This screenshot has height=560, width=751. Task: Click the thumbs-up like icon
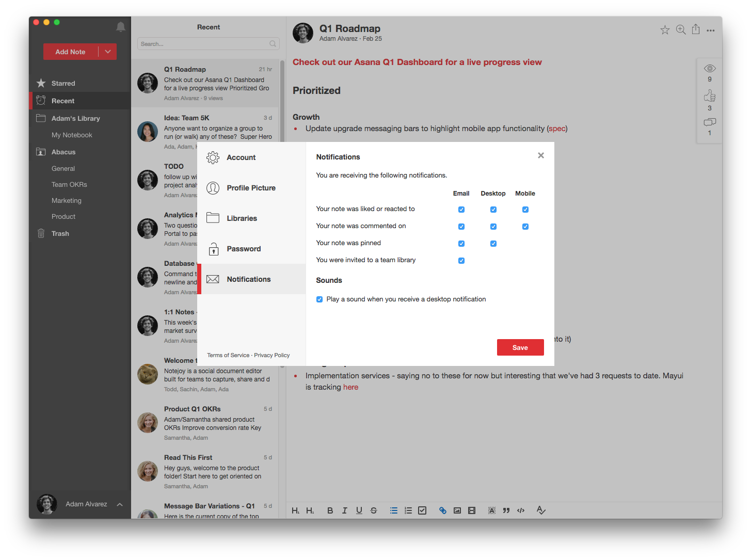coord(710,97)
